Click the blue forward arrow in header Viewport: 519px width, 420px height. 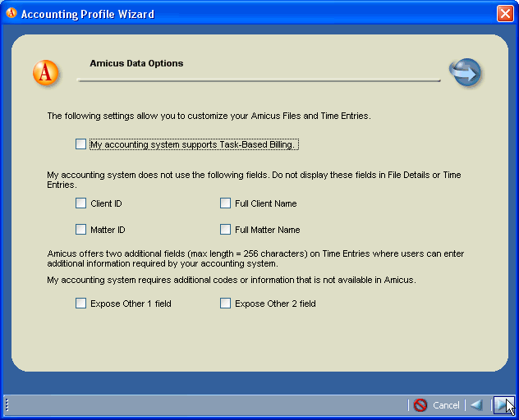[x=465, y=73]
